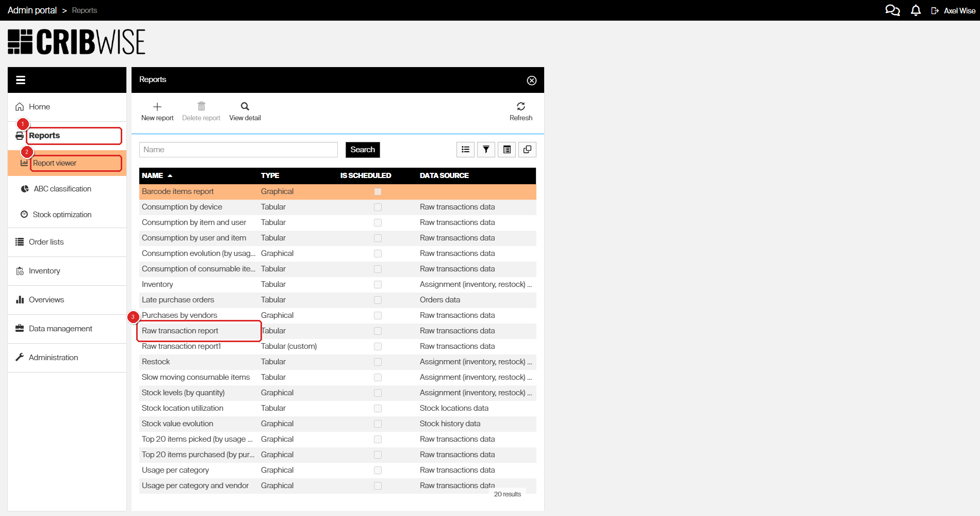Click the Axel Wise user name

[959, 11]
